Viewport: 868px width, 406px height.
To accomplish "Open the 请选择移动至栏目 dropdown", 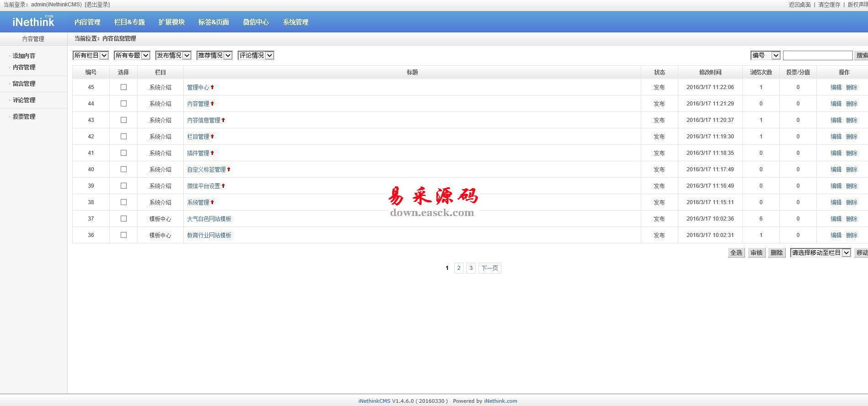I will (x=820, y=253).
